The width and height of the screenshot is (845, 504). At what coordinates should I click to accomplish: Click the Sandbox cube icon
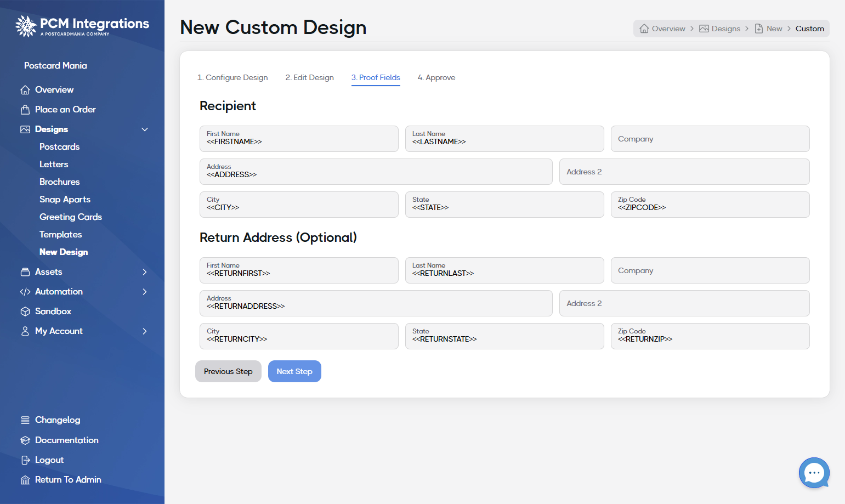(x=25, y=312)
